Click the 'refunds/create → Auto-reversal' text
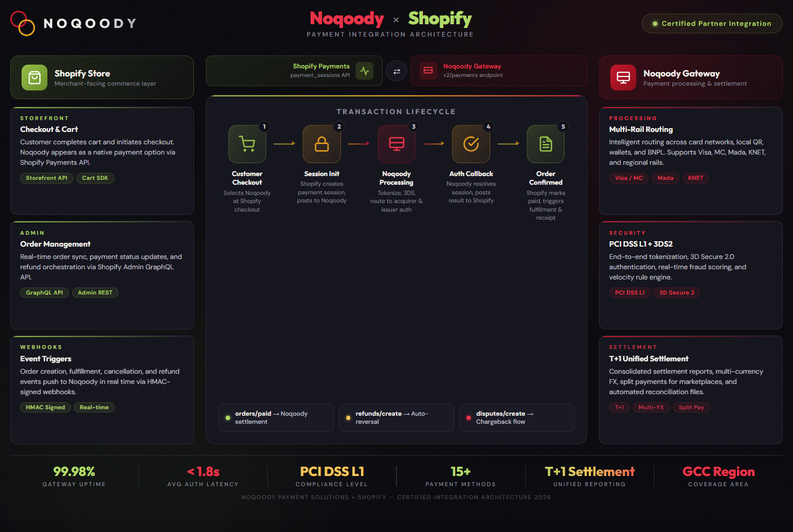This screenshot has height=532, width=793. [x=392, y=418]
